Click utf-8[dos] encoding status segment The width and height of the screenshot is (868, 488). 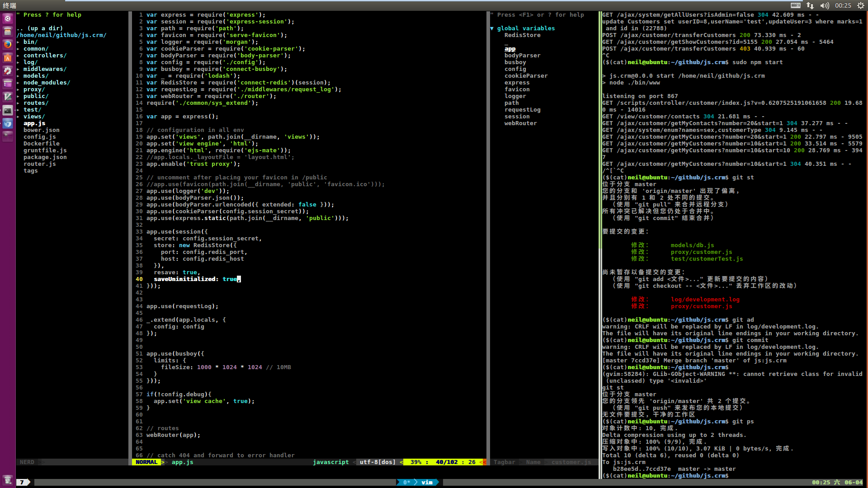click(377, 462)
